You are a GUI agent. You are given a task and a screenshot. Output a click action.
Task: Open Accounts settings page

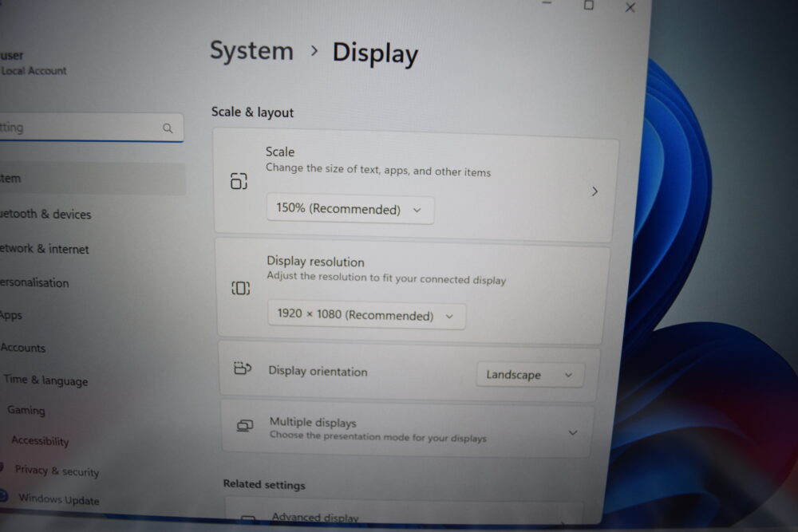23,348
